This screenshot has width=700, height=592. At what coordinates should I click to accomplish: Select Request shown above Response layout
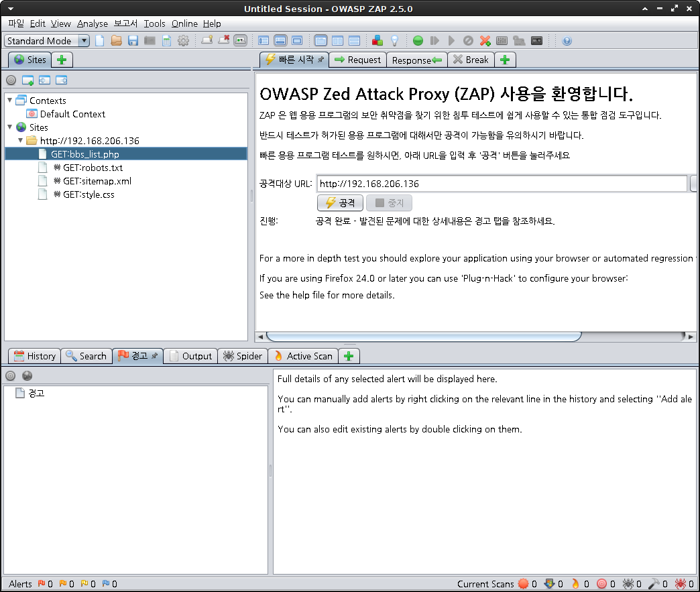pyautogui.click(x=355, y=41)
